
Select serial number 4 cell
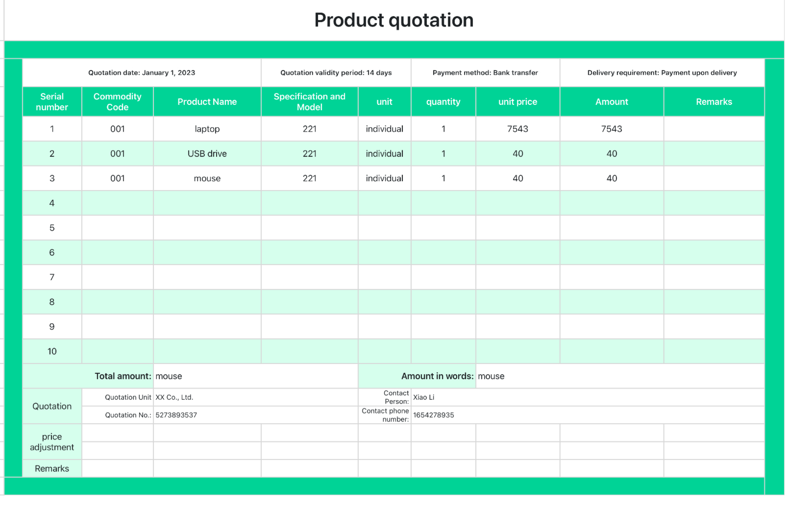click(52, 203)
